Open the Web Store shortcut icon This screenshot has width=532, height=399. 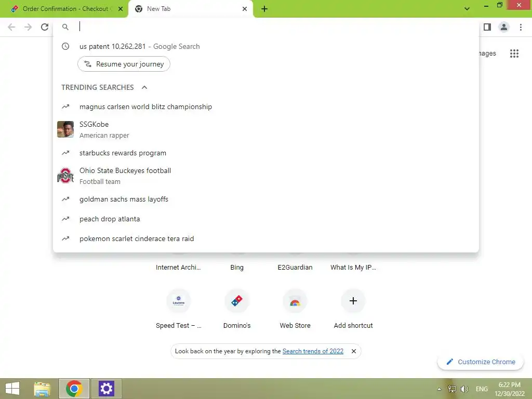(x=295, y=301)
